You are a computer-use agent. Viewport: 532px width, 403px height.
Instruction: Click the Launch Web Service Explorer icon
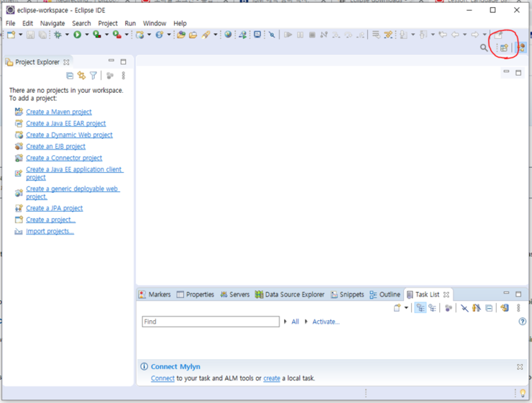click(242, 35)
